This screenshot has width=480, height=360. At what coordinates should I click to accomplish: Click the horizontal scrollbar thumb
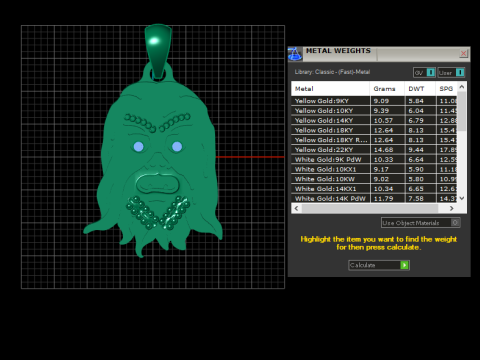370,208
